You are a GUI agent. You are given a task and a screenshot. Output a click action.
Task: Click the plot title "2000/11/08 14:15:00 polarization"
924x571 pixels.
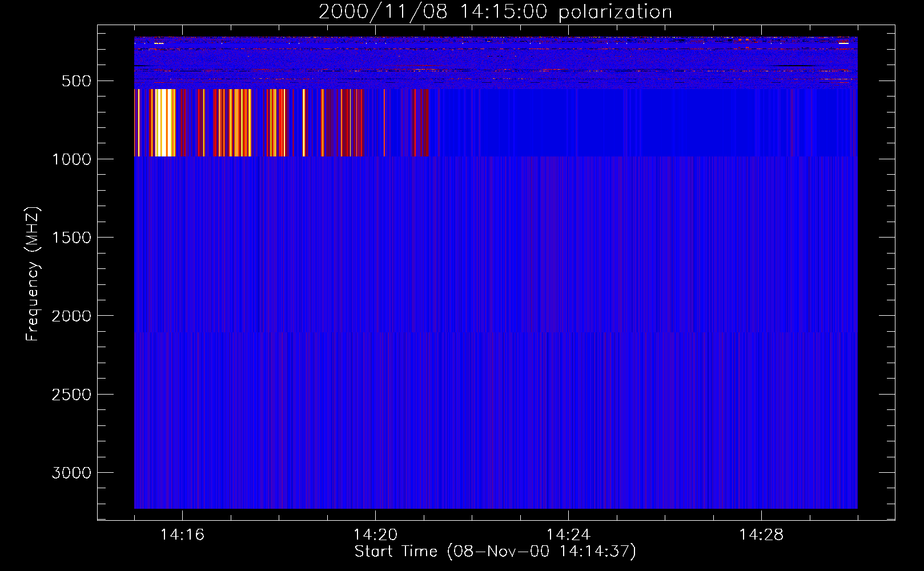click(x=495, y=11)
